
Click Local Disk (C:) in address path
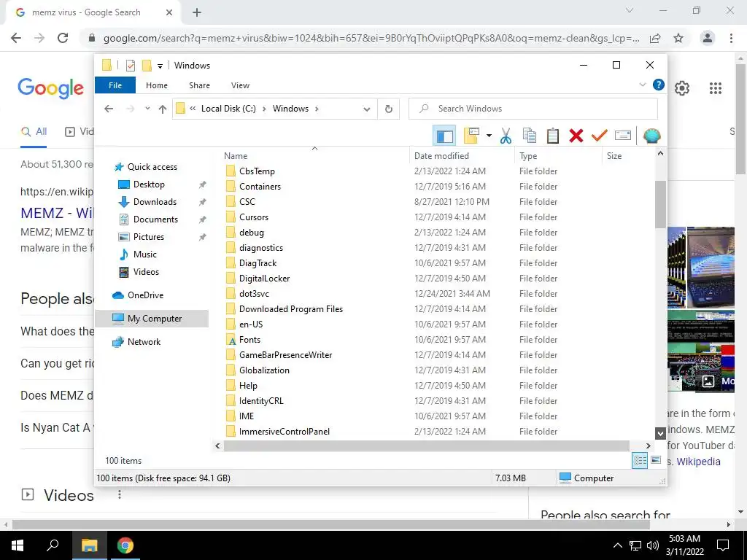228,109
